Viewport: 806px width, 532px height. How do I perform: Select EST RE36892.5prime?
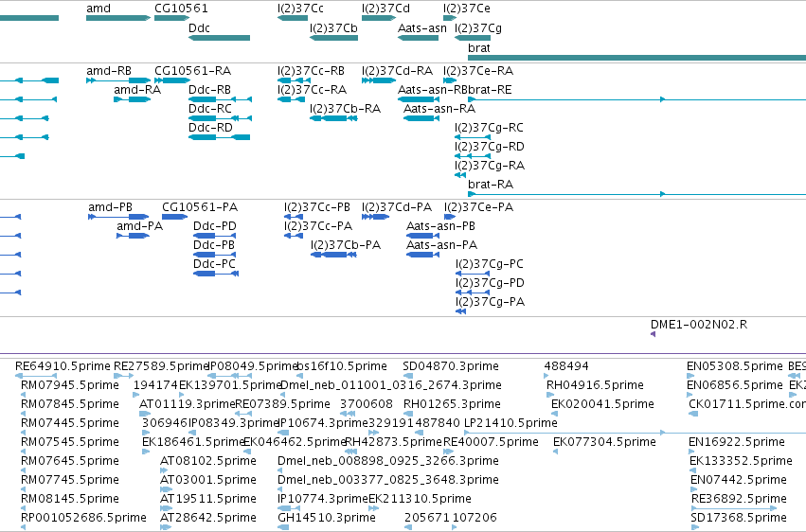click(734, 508)
